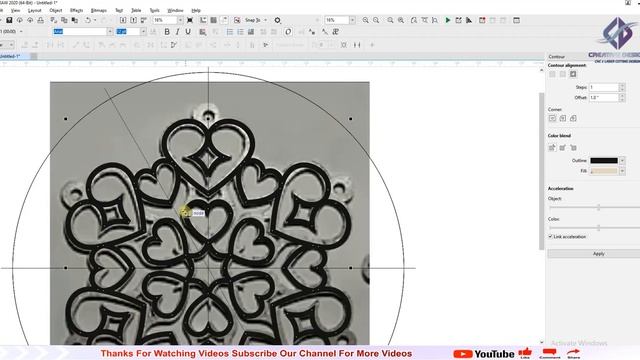Expand the undo history dropdown arrow
Viewport: 640px width, 360px height.
pos(95,20)
